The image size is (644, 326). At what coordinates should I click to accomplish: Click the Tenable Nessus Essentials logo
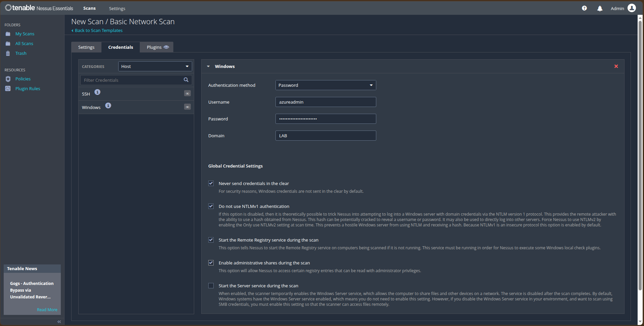pos(39,8)
